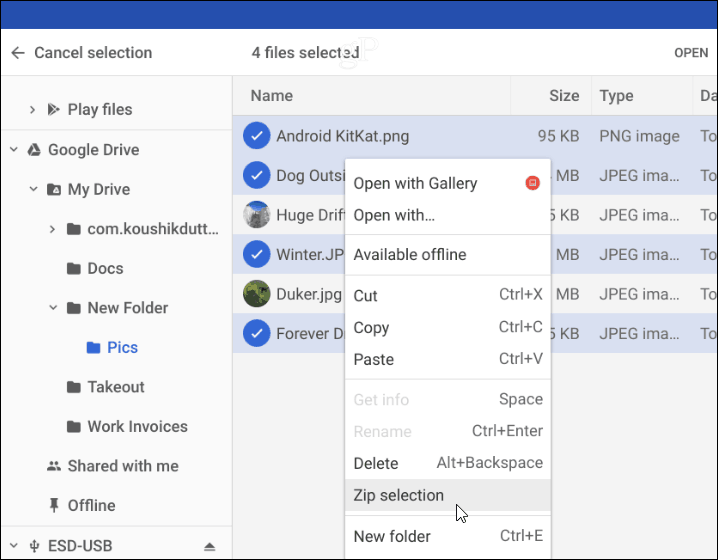Select the Duker.jpg thumbnail
This screenshot has width=718, height=560.
point(256,294)
